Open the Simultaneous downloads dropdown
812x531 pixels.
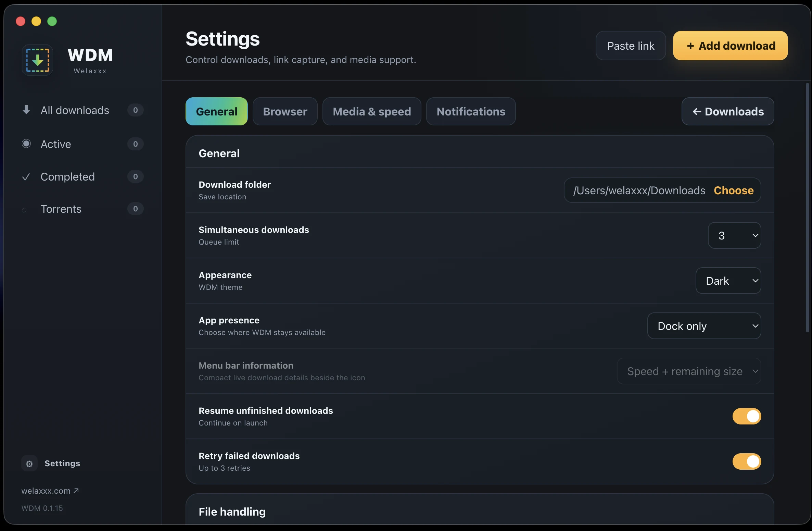[734, 235]
